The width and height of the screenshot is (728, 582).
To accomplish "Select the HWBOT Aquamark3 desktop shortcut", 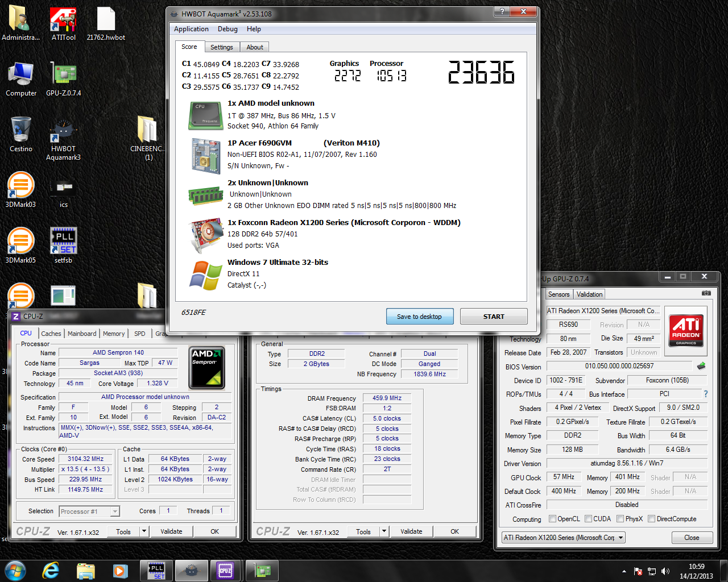I will click(x=63, y=139).
